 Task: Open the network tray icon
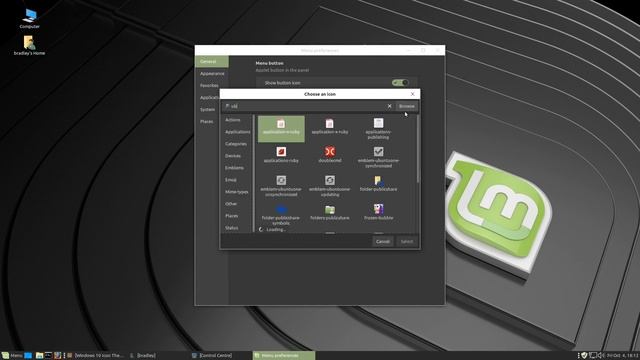593,356
